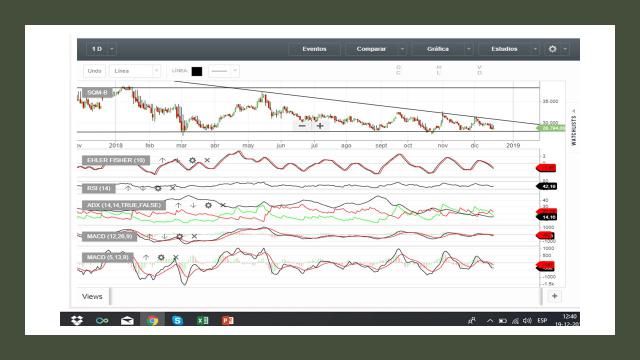Viewport: 640px width, 360px height.
Task: Zoom in chart with plus icon
Action: pyautogui.click(x=320, y=126)
